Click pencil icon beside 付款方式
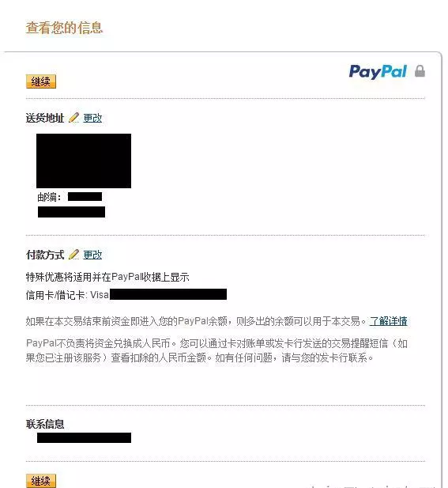Image resolution: width=448 pixels, height=488 pixels. (73, 254)
